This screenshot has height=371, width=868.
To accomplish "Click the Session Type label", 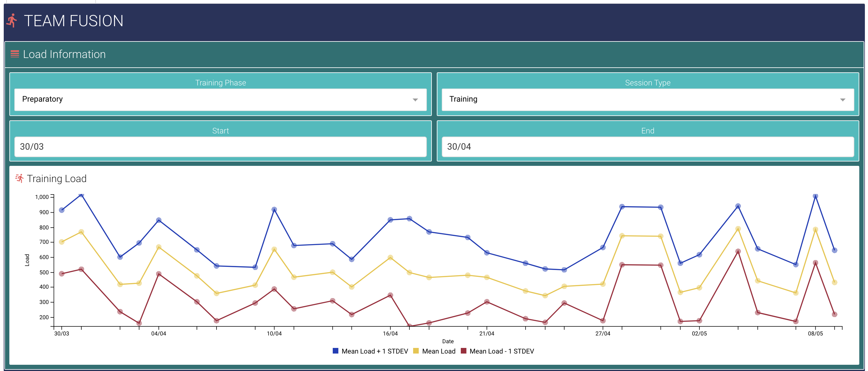I will (648, 83).
